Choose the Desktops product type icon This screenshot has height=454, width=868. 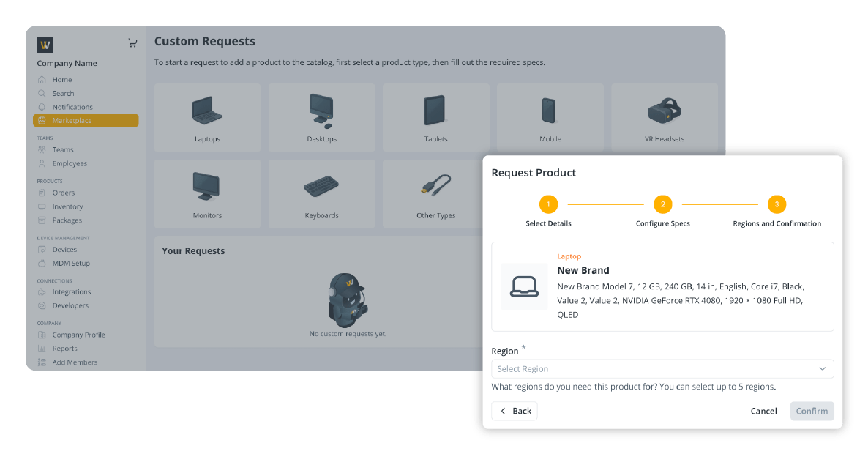click(x=321, y=111)
